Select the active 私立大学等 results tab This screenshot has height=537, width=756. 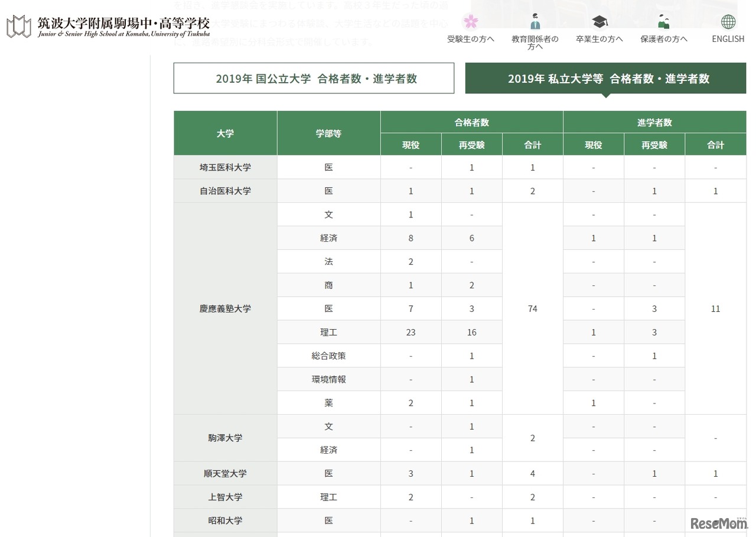[x=605, y=79]
